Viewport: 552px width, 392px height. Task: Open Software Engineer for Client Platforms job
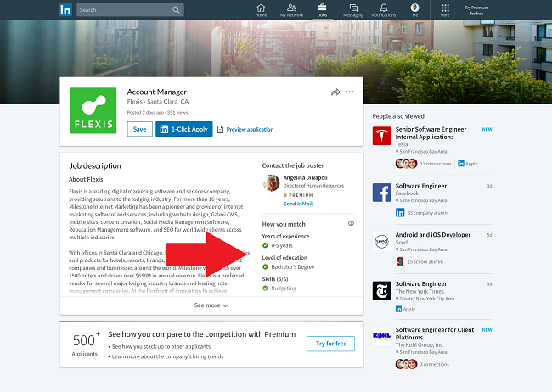pyautogui.click(x=435, y=333)
